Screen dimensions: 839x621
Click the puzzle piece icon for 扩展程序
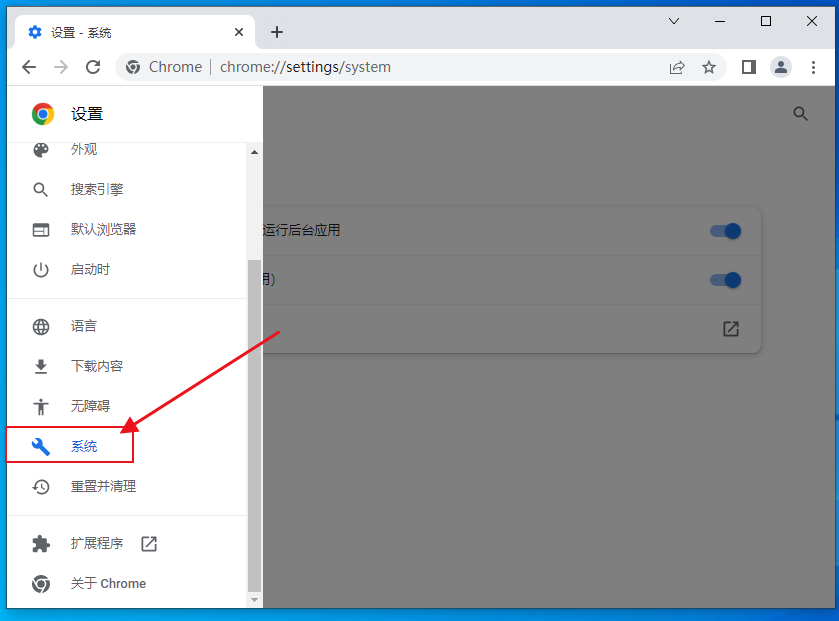pyautogui.click(x=41, y=544)
